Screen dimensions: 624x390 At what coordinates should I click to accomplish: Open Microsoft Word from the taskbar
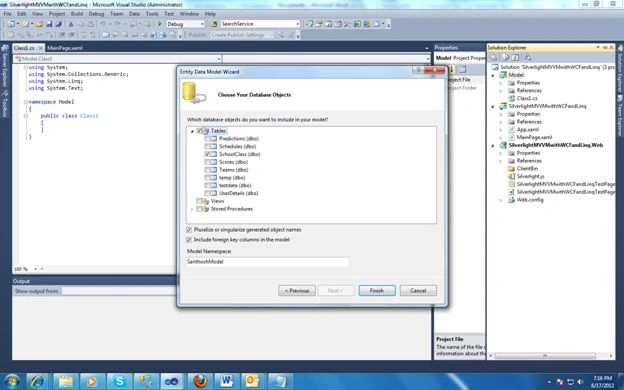[226, 381]
